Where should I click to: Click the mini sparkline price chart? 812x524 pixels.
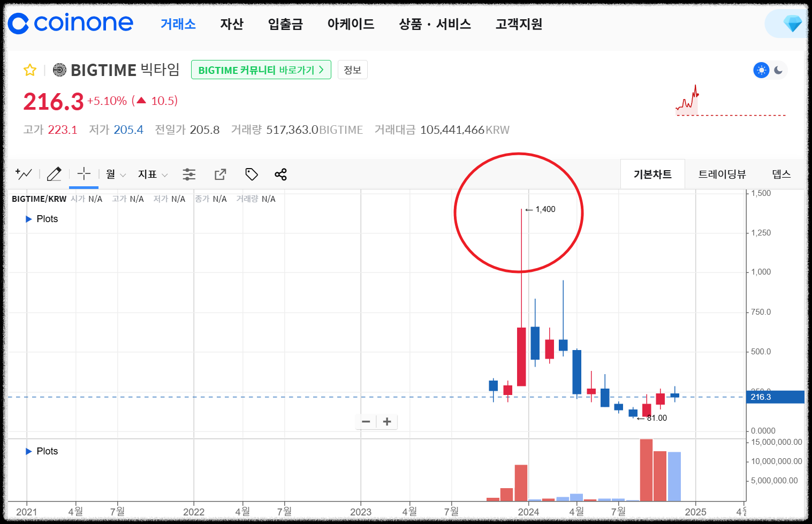click(731, 100)
